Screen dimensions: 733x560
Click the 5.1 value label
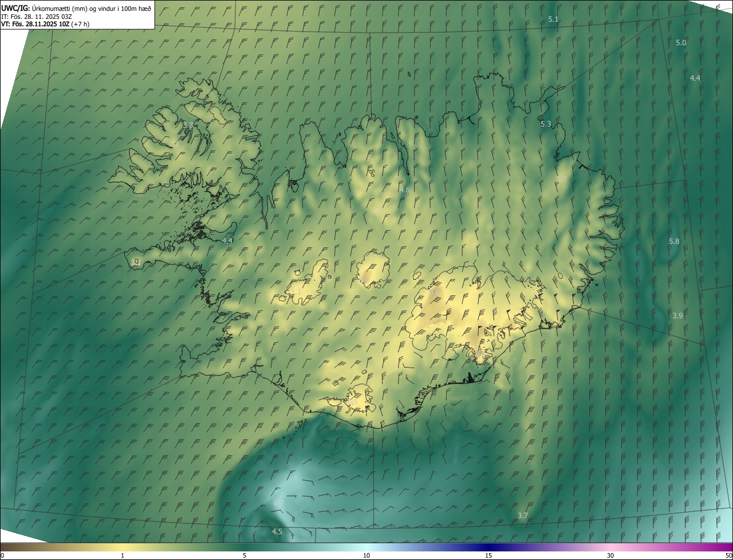click(x=553, y=19)
